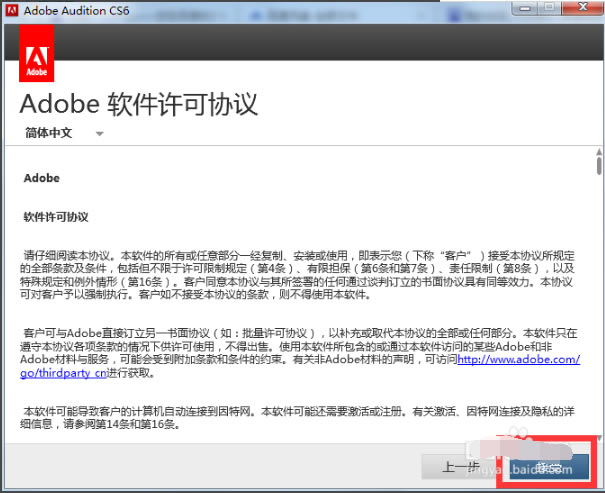This screenshot has height=493, width=605.
Task: Click the bold "Adobe" text in the agreement
Action: point(41,179)
